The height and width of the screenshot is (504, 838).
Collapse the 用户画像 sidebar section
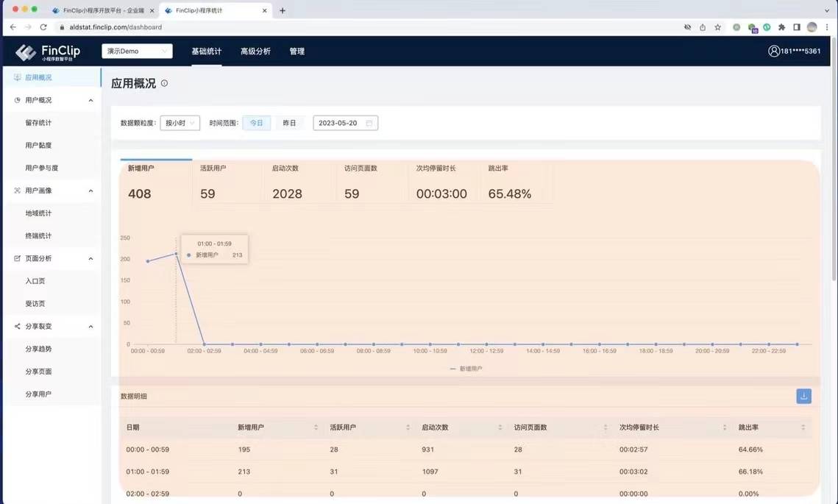coord(90,191)
